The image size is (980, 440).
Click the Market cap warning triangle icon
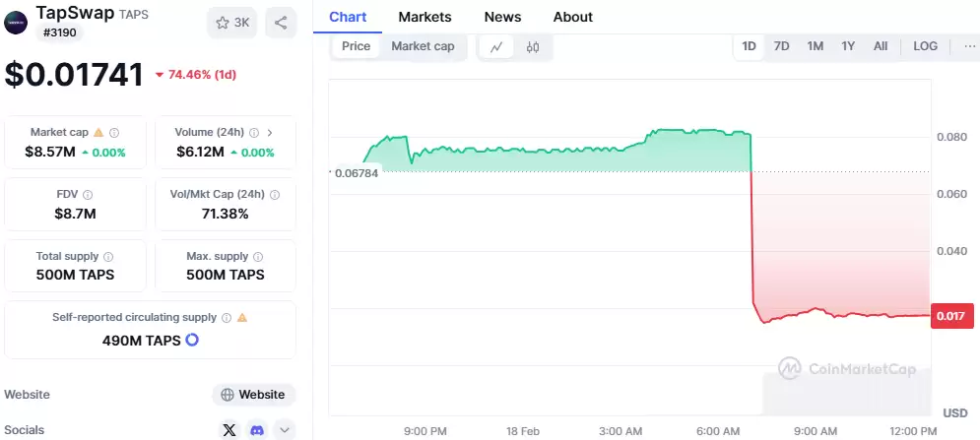click(x=98, y=132)
